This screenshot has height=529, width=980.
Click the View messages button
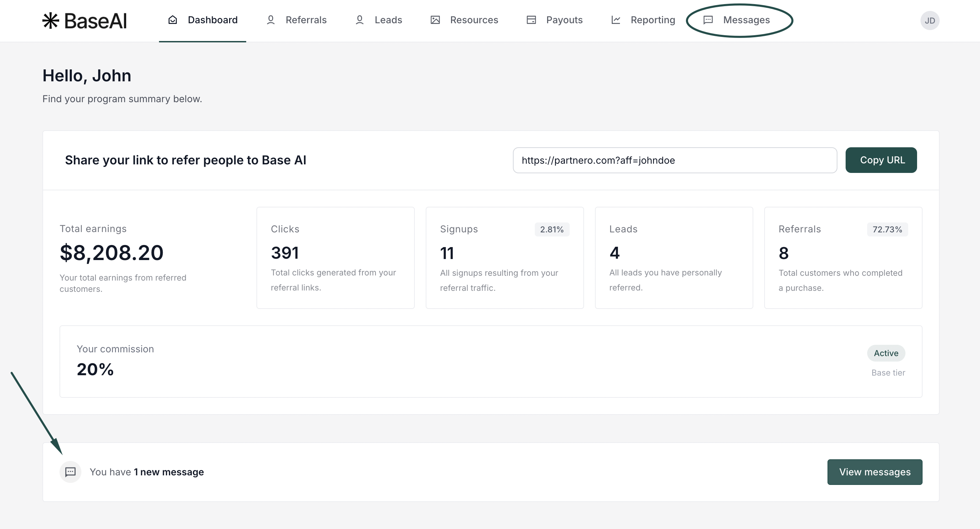(x=875, y=472)
